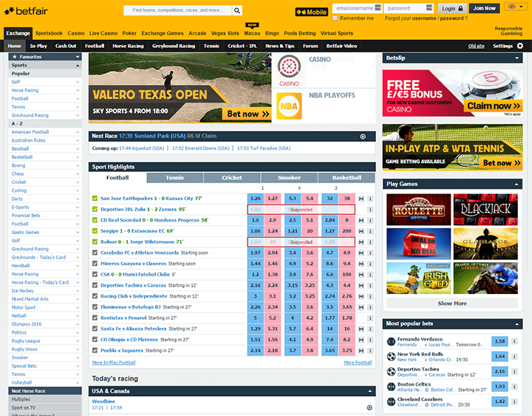This screenshot has width=532, height=416.
Task: Switch to the Snooker highlights tab
Action: 289,177
